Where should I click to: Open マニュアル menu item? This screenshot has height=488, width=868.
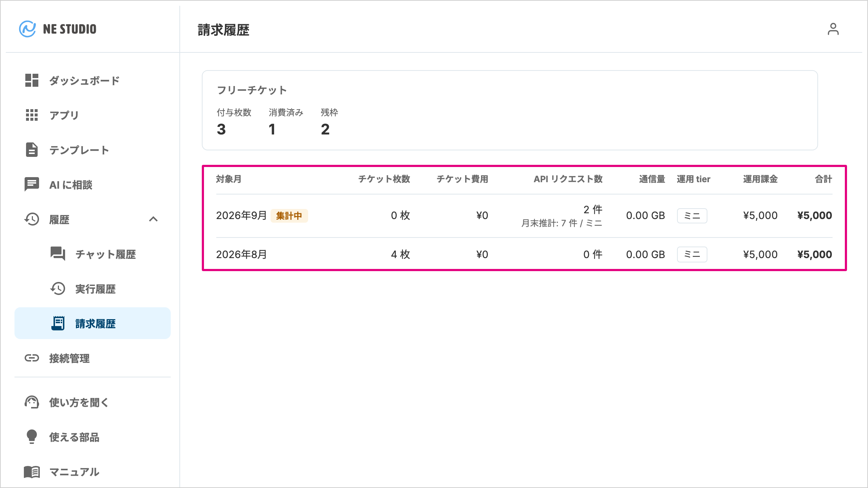tap(93, 472)
